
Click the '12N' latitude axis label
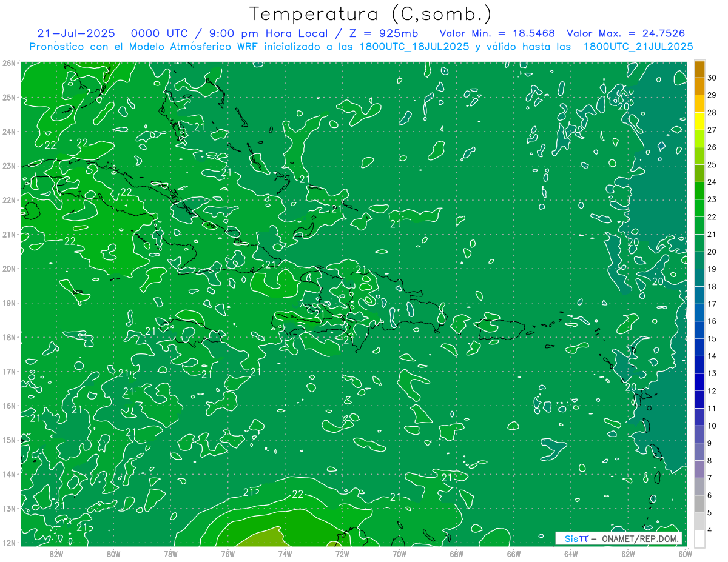coord(8,543)
